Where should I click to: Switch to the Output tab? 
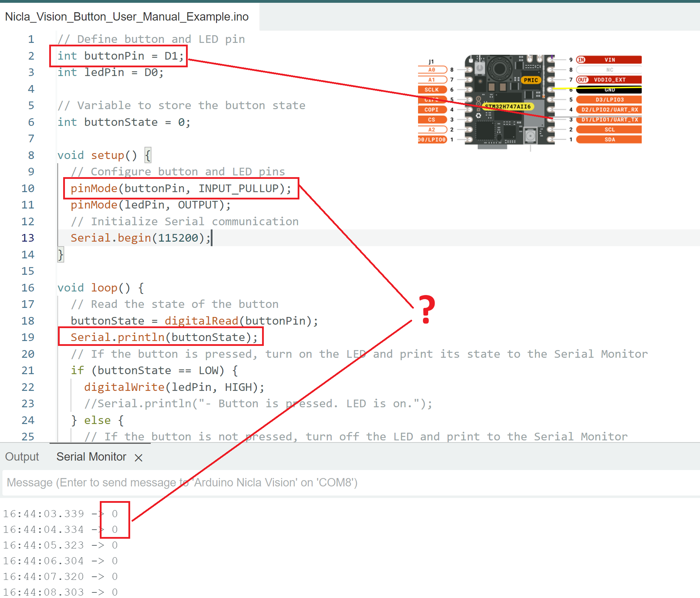click(x=22, y=456)
